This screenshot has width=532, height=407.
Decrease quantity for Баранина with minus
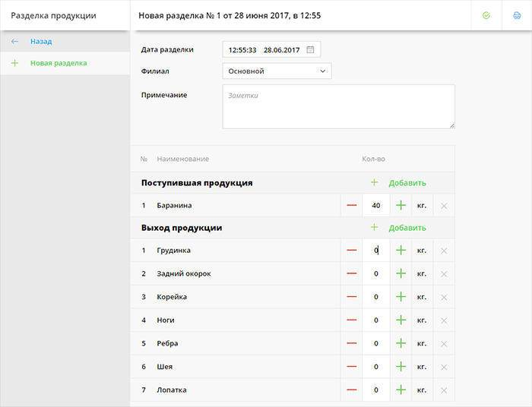pos(351,205)
